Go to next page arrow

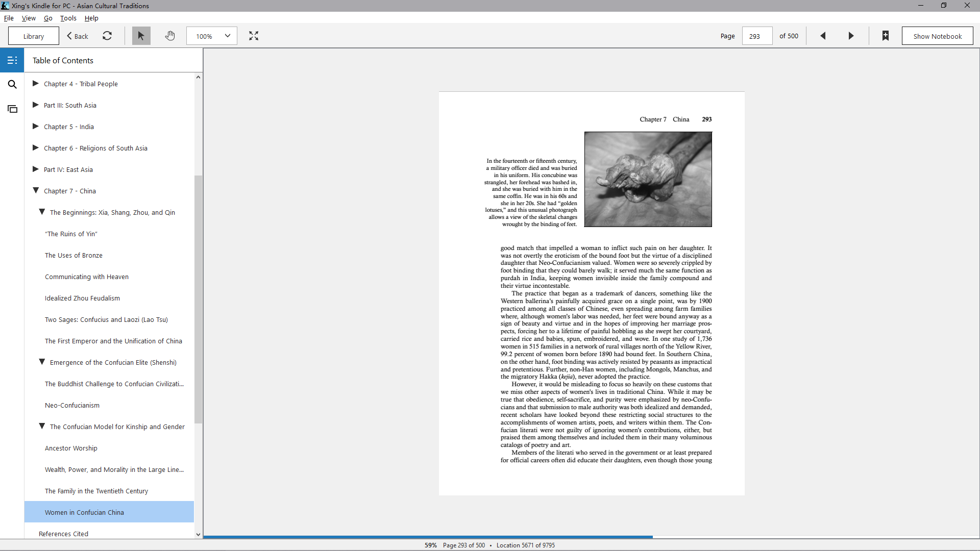tap(851, 36)
